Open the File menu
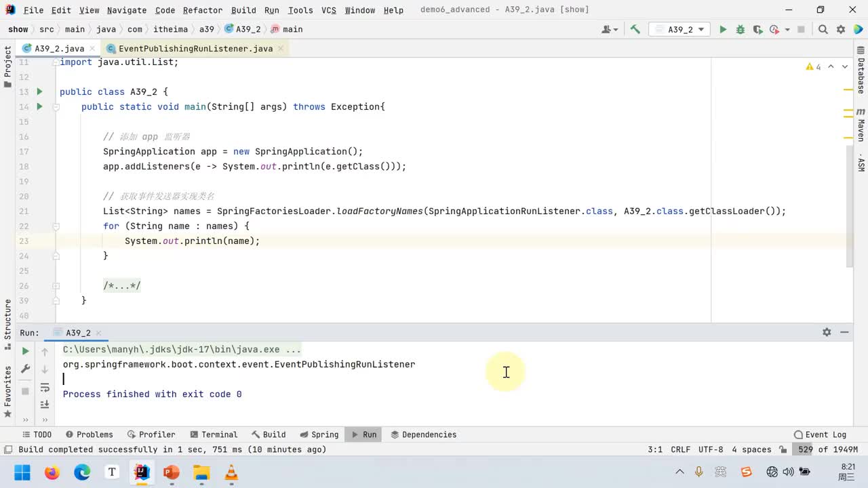This screenshot has width=868, height=488. tap(33, 9)
